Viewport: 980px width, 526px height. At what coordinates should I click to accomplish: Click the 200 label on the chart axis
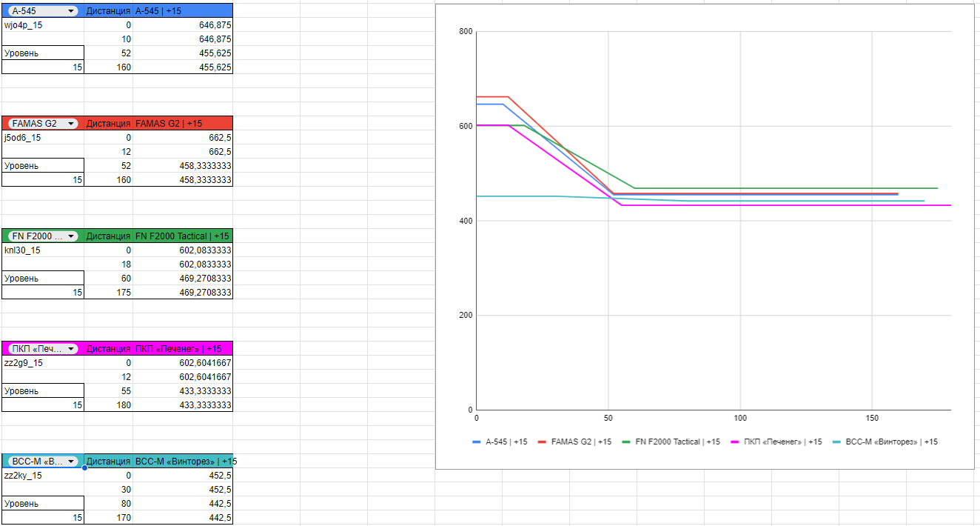(466, 316)
